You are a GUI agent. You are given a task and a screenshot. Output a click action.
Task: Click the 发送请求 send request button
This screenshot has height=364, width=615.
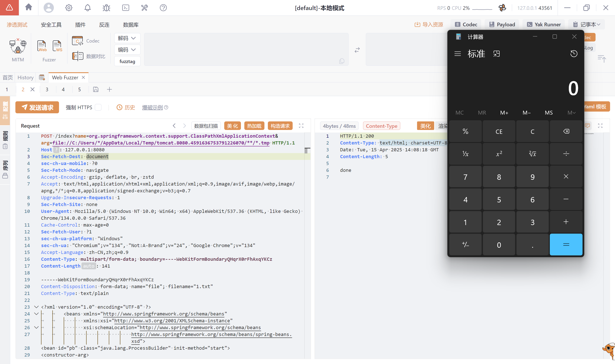[37, 108]
